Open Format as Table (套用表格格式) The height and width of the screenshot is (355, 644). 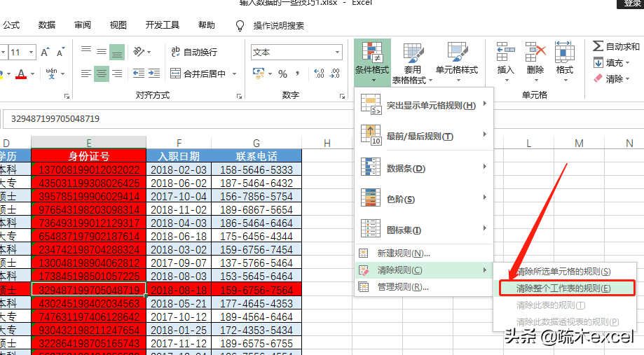tap(412, 62)
